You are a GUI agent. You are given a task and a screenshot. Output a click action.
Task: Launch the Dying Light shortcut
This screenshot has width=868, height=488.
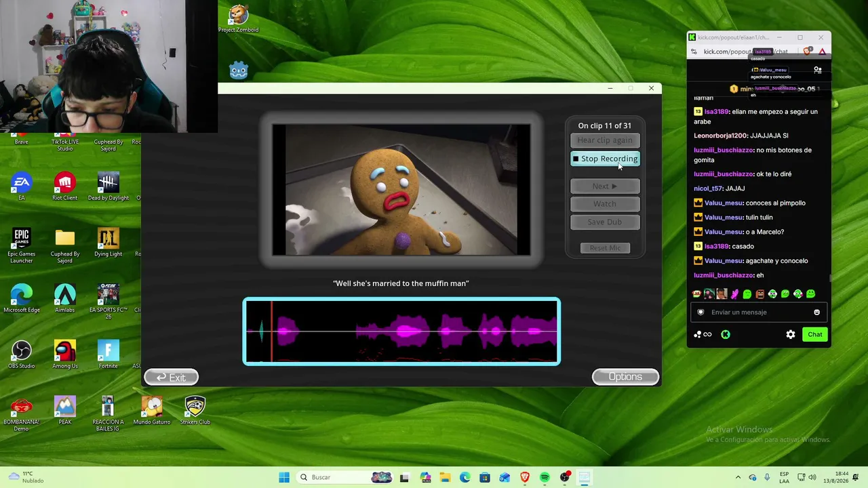pos(108,243)
